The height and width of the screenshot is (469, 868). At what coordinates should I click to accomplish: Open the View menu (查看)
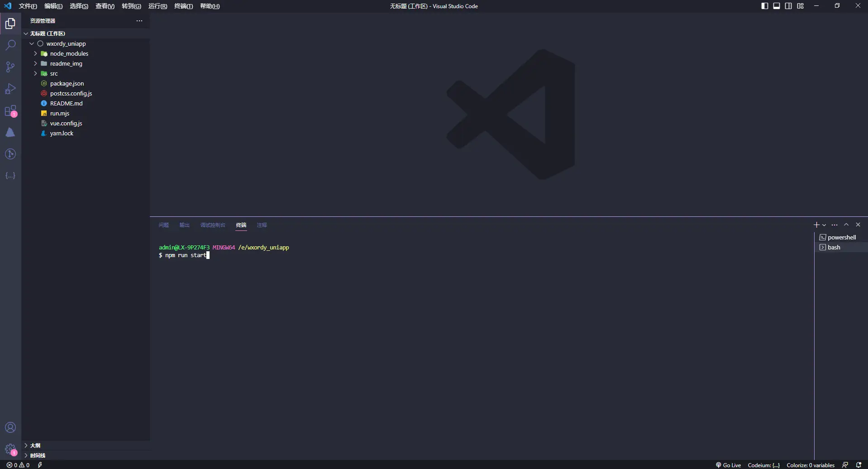click(x=105, y=6)
